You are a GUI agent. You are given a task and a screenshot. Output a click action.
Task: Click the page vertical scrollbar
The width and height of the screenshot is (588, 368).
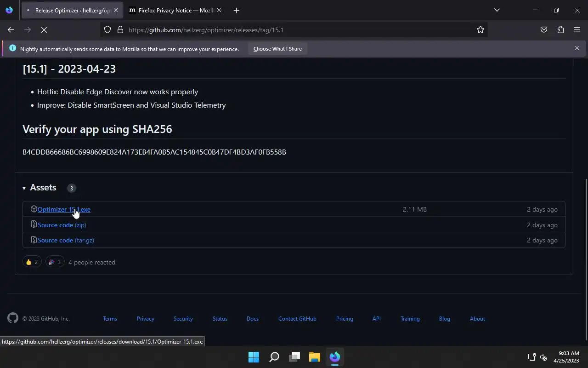tap(585, 259)
